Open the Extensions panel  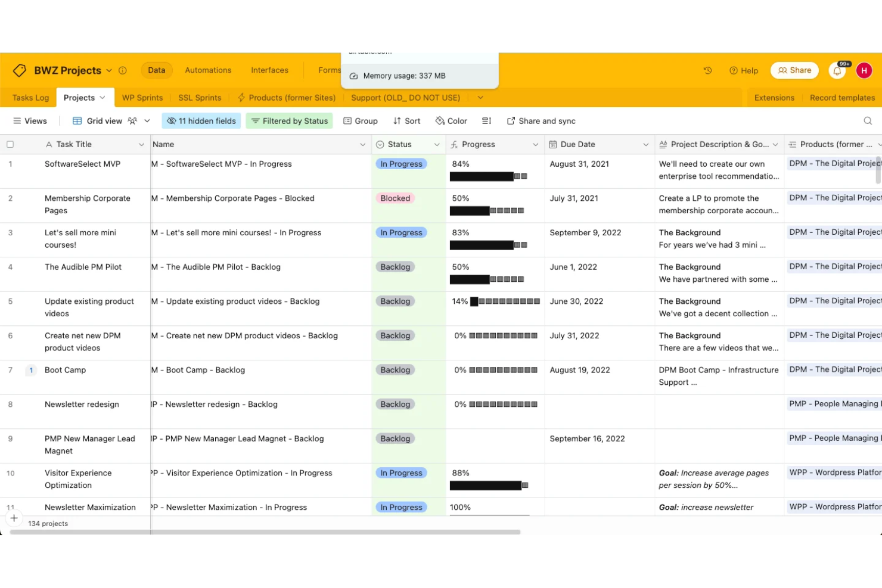click(x=774, y=97)
